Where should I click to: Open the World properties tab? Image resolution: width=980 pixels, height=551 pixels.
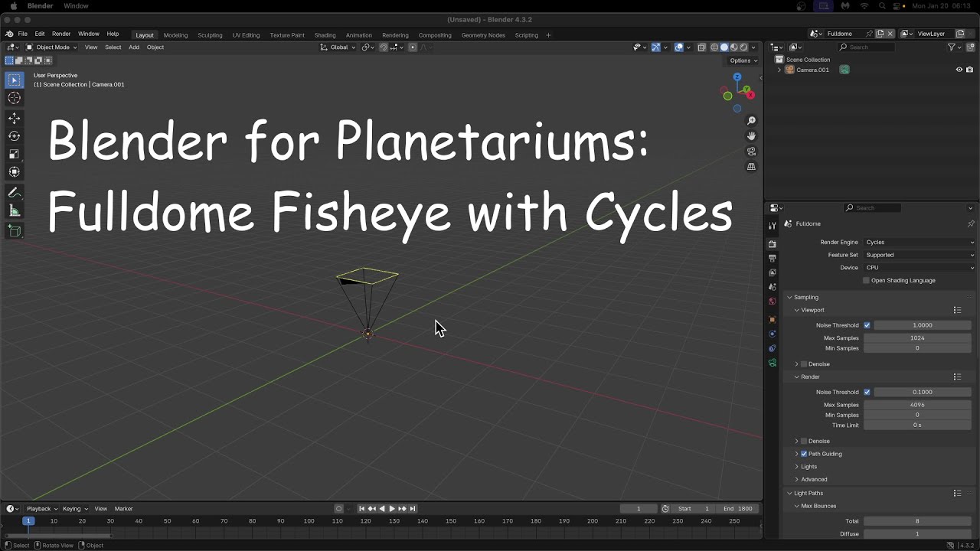773,302
